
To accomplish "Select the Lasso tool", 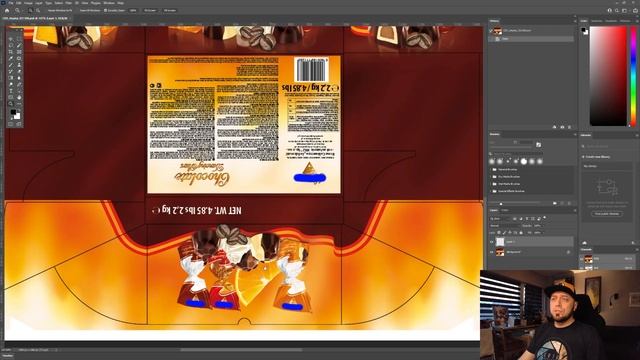I will pos(11,45).
